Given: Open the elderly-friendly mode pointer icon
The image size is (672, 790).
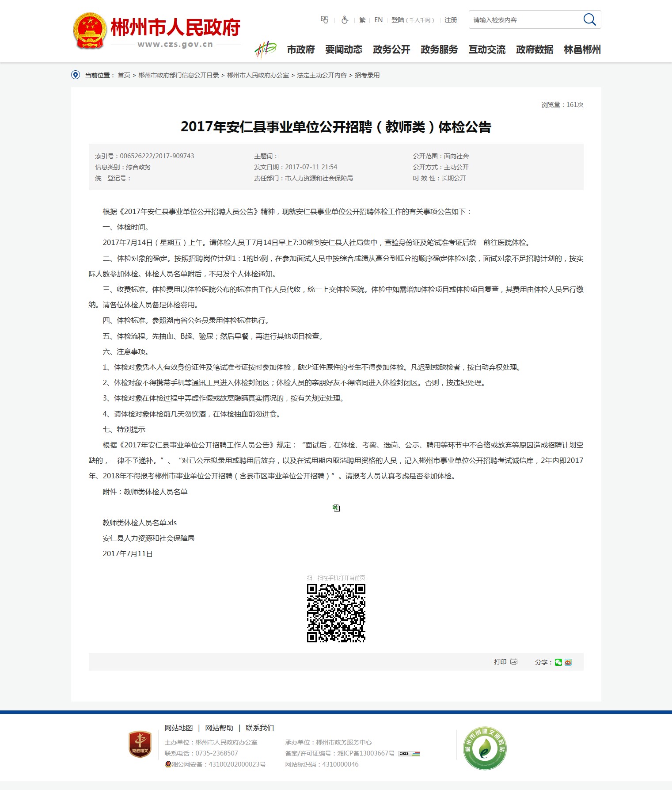Looking at the screenshot, I should [324, 20].
